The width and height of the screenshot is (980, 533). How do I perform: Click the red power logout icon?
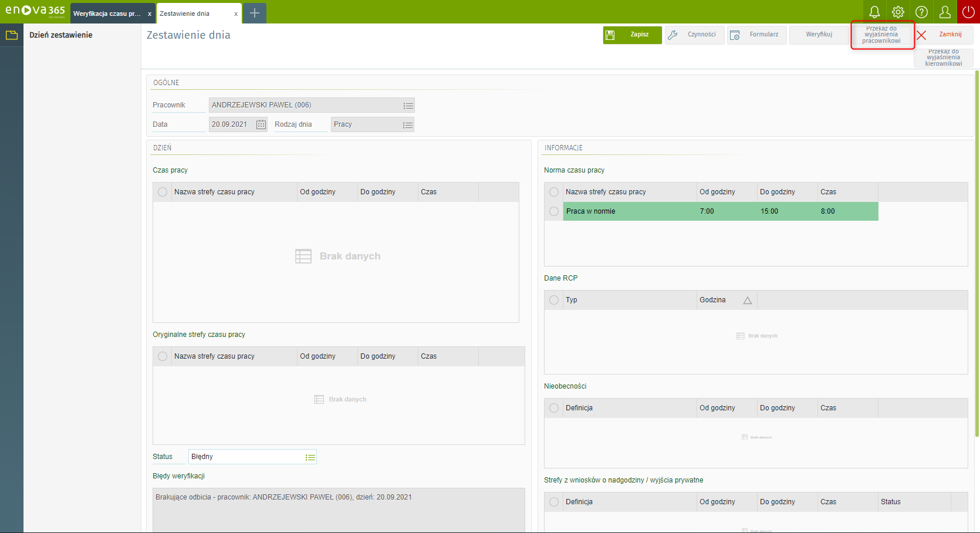(x=968, y=12)
